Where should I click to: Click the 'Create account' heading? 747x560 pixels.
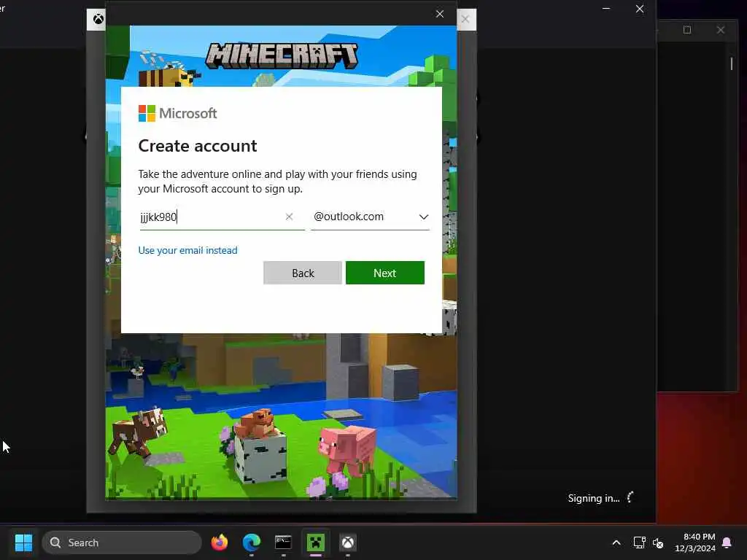coord(198,146)
